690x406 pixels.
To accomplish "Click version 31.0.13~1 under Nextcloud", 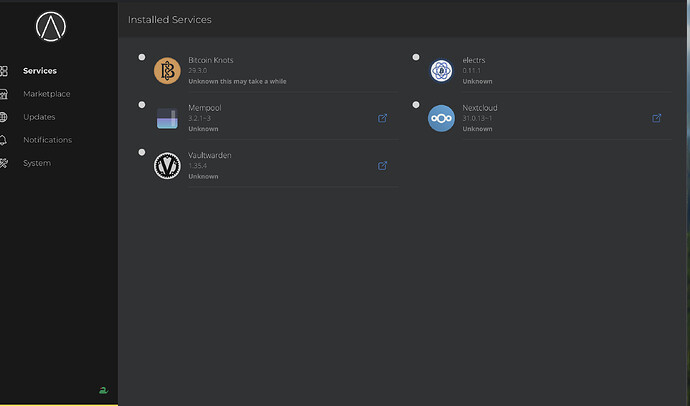I will click(477, 118).
